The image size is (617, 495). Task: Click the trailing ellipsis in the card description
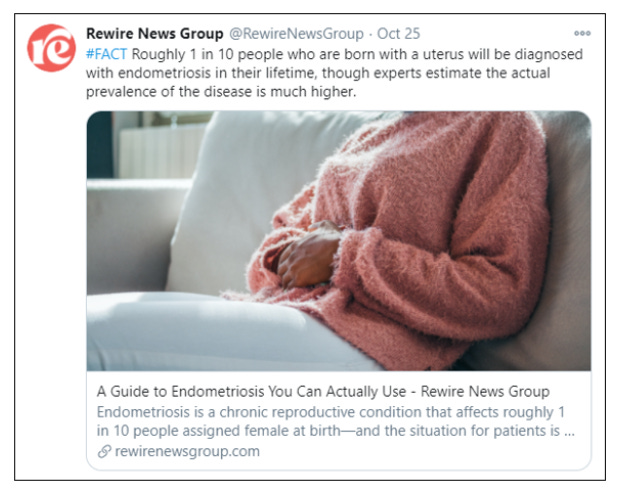pos(569,432)
